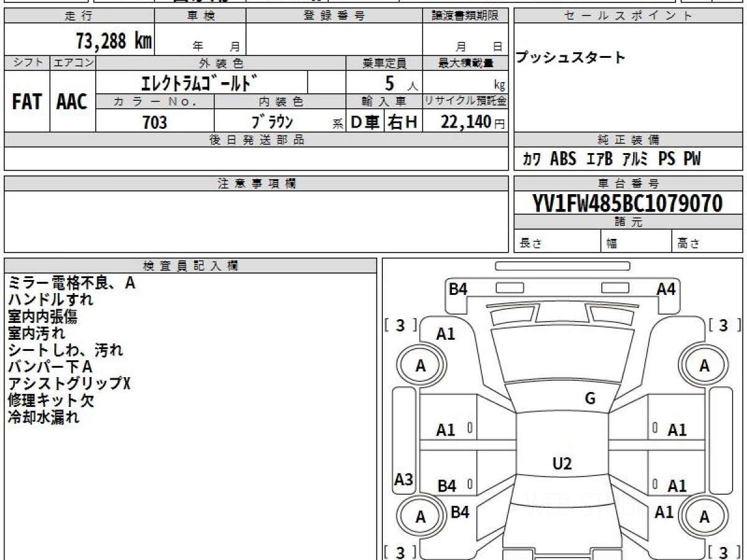This screenshot has height=560, width=747.
Task: Select the note シートしわ、汚れ
Action: click(65, 350)
